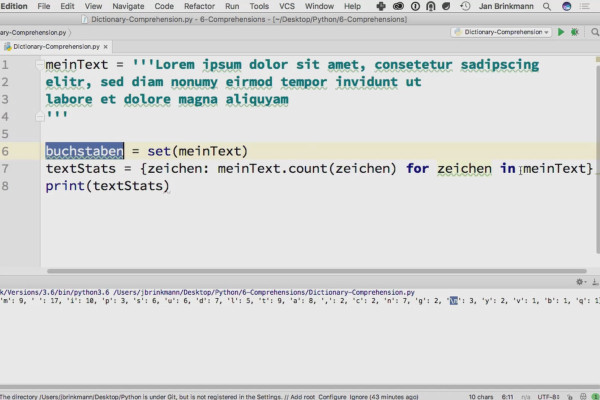Click 'set' function call on line 6

pyautogui.click(x=159, y=151)
